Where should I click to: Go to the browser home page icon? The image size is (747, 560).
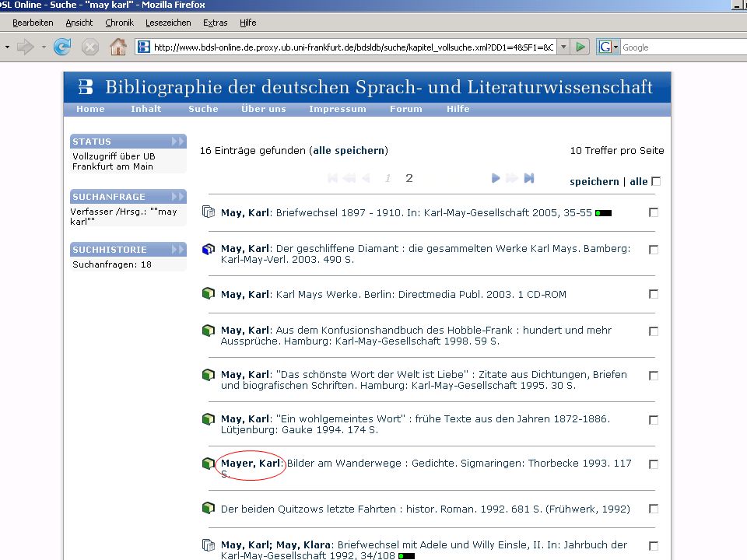[x=118, y=47]
